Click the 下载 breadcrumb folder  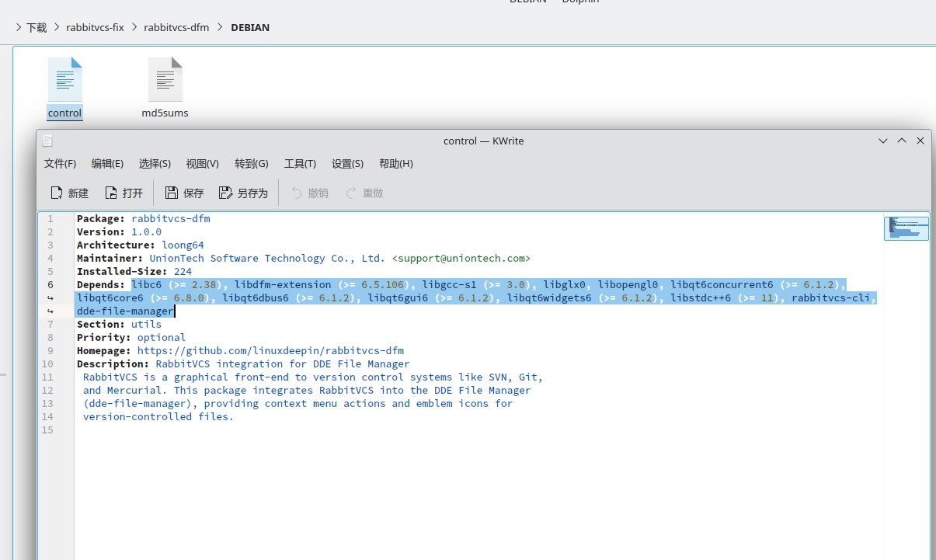(37, 27)
